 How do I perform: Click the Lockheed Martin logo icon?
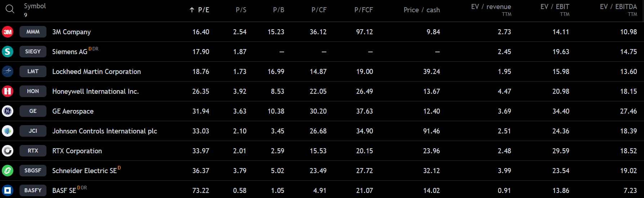[x=8, y=71]
